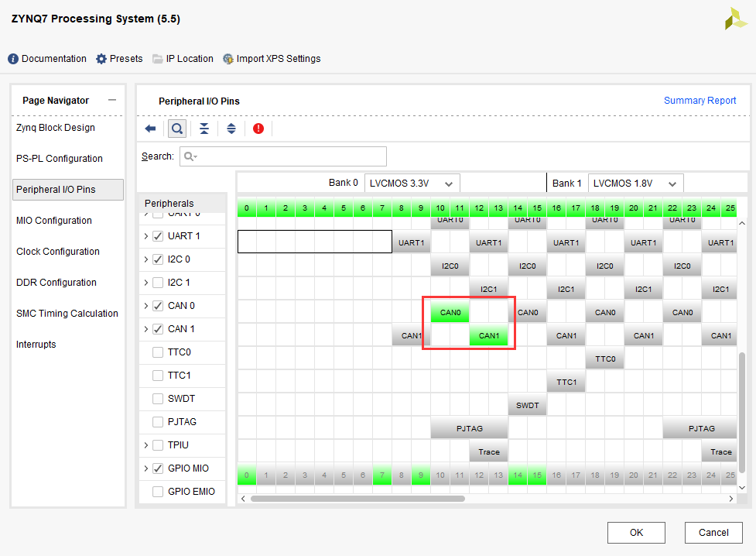
Task: Open Bank 0 voltage dropdown
Action: point(412,184)
